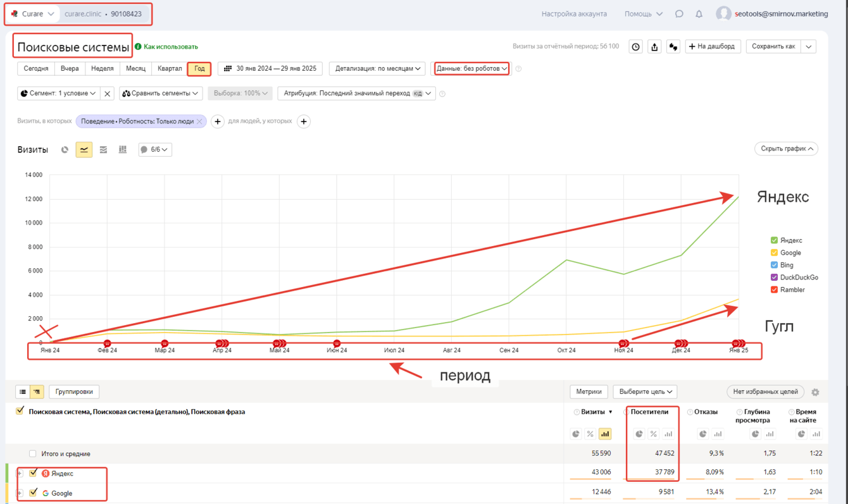Click the thumbs up/down feedback icon

click(x=673, y=47)
